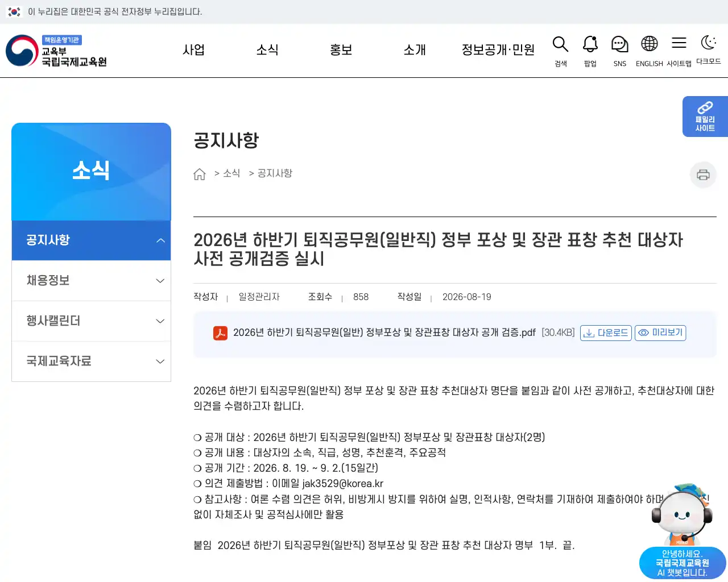
Task: Click the 공지사항 page heading
Action: point(226,140)
